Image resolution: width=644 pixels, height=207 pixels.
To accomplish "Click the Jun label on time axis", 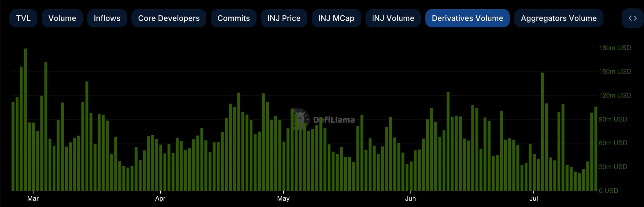I will click(410, 198).
